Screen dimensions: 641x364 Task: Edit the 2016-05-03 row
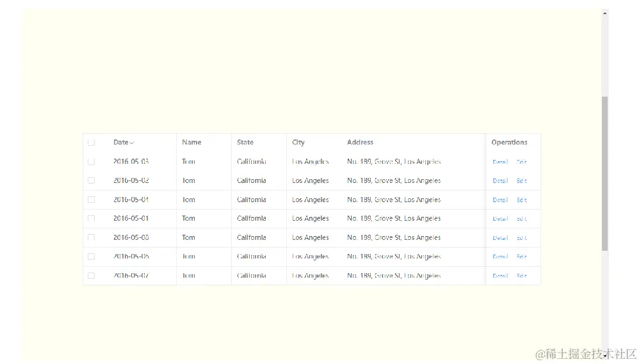[x=522, y=162]
